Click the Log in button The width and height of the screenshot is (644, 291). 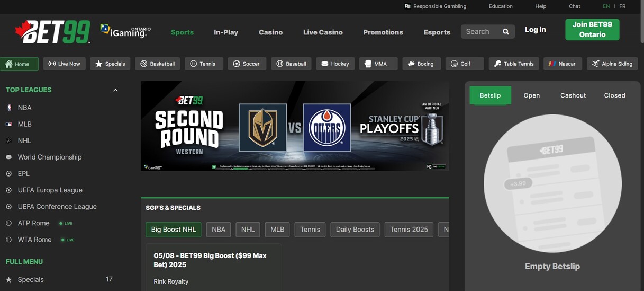click(536, 30)
